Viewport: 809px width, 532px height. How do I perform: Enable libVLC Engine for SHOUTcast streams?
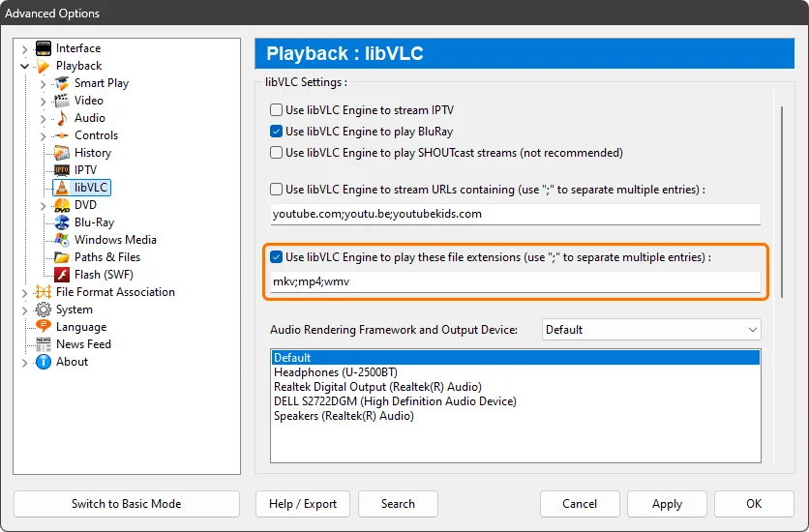click(277, 153)
